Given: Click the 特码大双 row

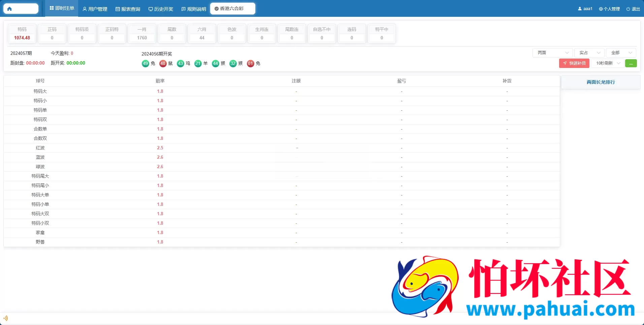Looking at the screenshot, I should coord(282,214).
